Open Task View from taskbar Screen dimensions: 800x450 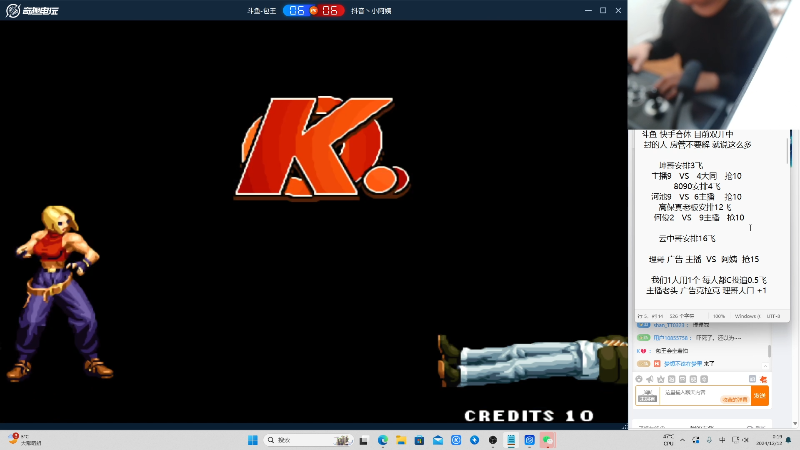(x=364, y=440)
